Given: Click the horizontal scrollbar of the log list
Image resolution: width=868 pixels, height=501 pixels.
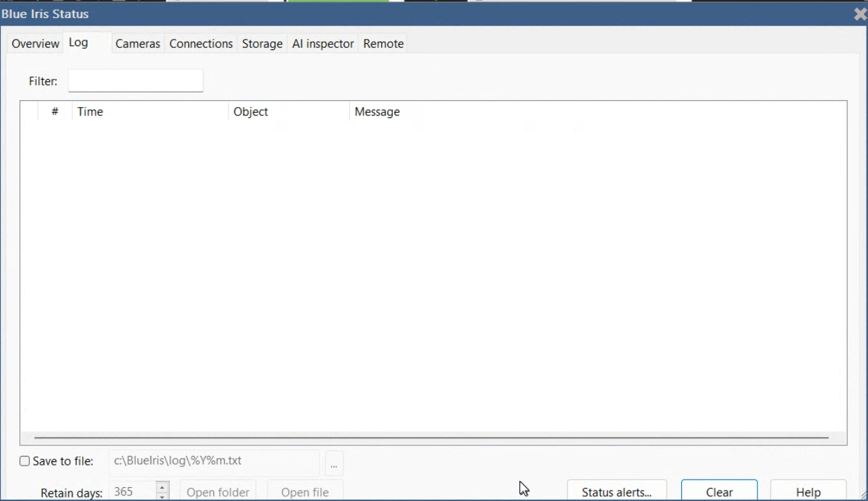Looking at the screenshot, I should tap(431, 438).
